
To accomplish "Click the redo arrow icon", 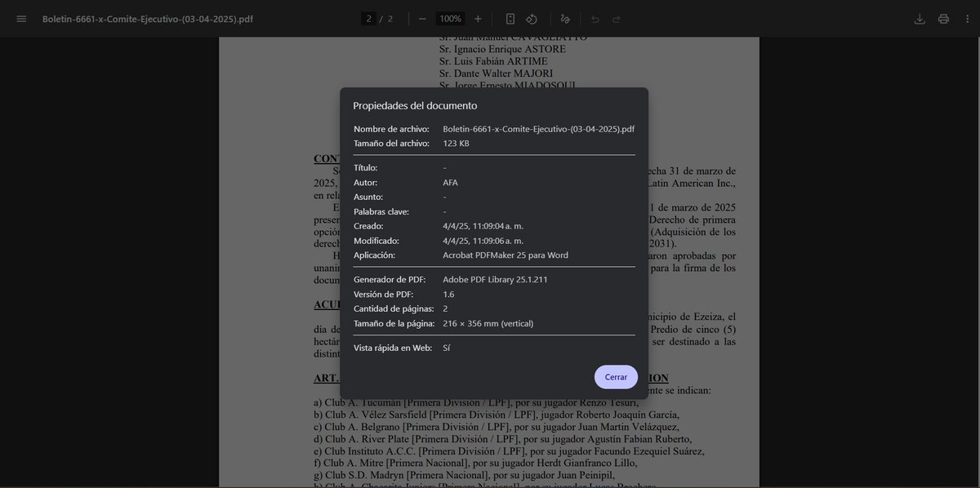I will [x=617, y=19].
